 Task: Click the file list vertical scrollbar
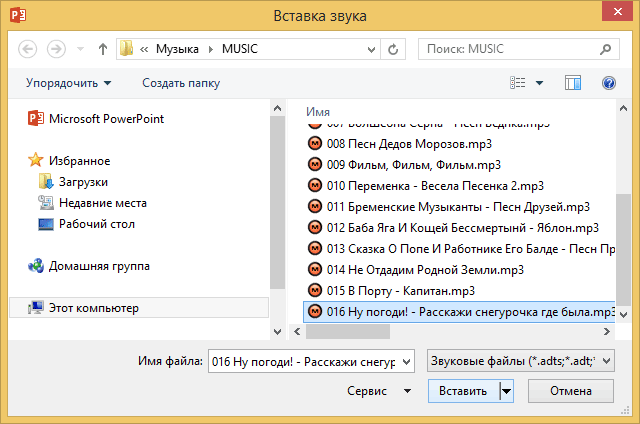tap(622, 240)
